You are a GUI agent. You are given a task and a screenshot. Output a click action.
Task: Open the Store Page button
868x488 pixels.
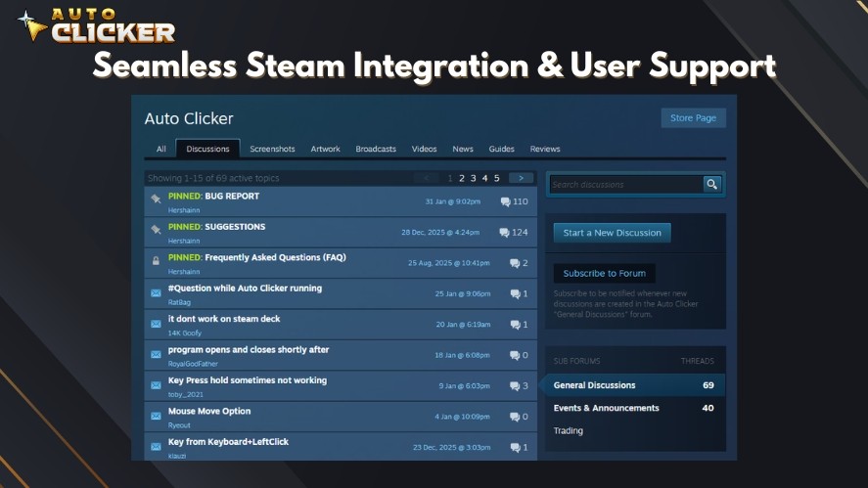pyautogui.click(x=693, y=118)
